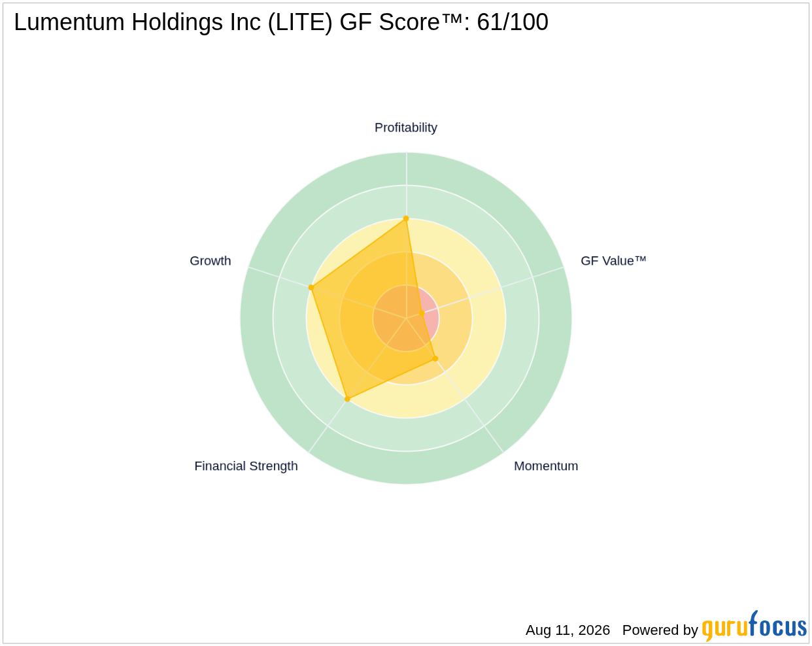Click the Financial Strength data point marker
Viewport: 812px width, 646px height.
tap(347, 398)
